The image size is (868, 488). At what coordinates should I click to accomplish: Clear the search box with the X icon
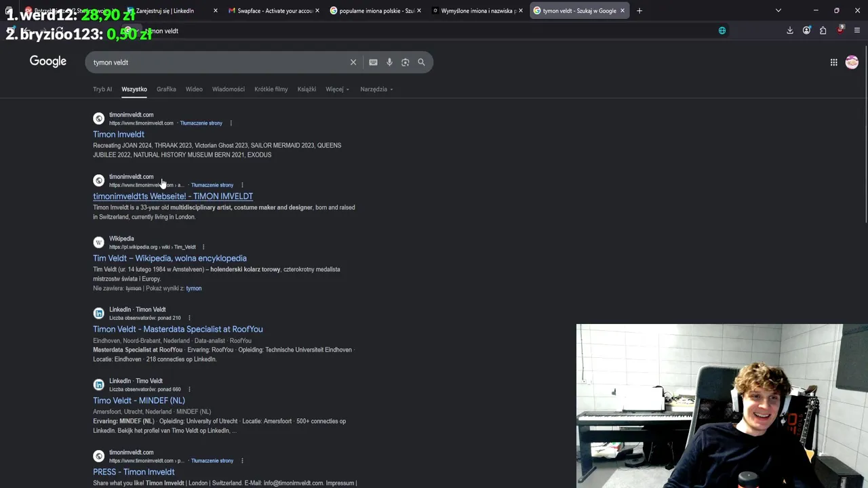(x=353, y=62)
